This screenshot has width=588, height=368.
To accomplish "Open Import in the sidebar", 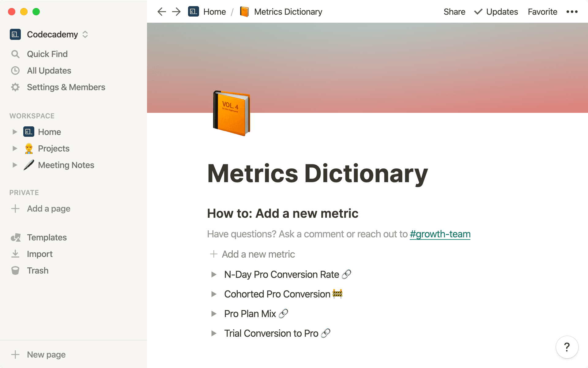I will point(40,254).
